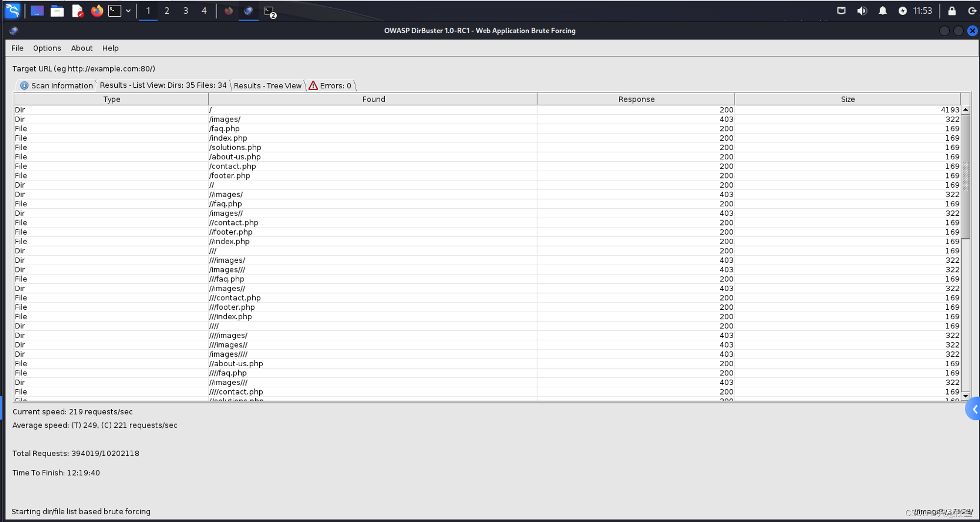Switch to workspace 1
980x522 pixels.
coord(148,11)
